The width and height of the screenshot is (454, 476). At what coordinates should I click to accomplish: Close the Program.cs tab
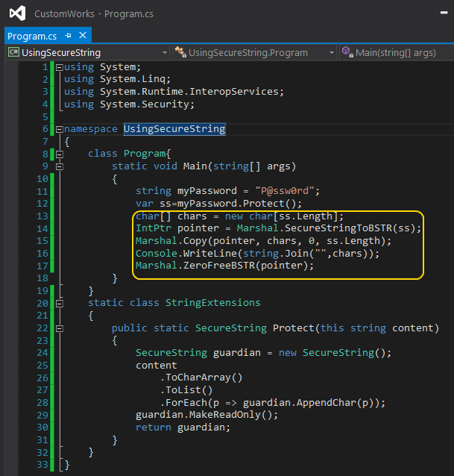tap(82, 36)
